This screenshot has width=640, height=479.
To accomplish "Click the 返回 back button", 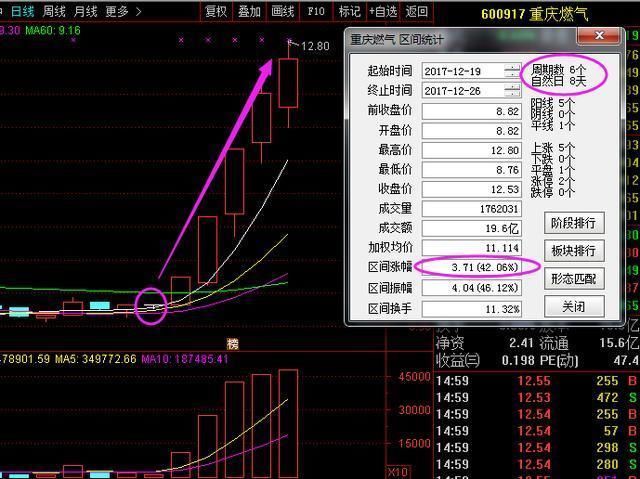I will click(x=416, y=11).
